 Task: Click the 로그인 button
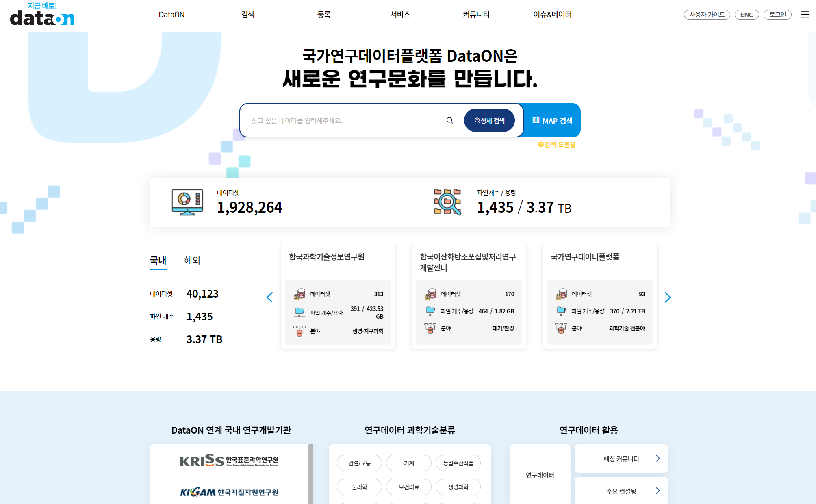click(x=777, y=15)
